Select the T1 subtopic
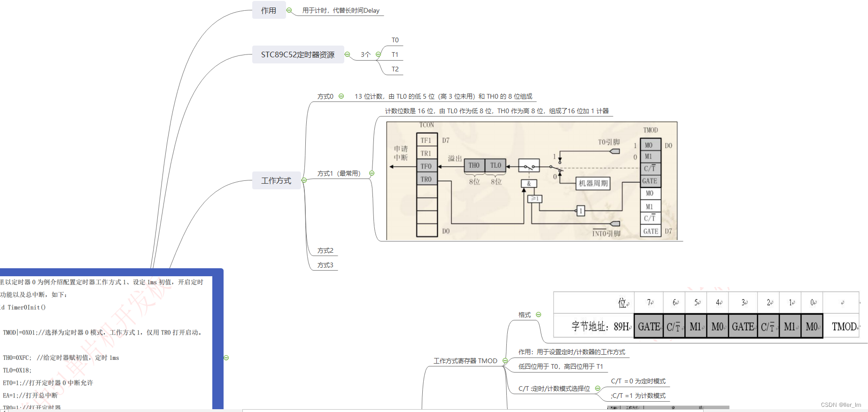The image size is (868, 412). 395,55
